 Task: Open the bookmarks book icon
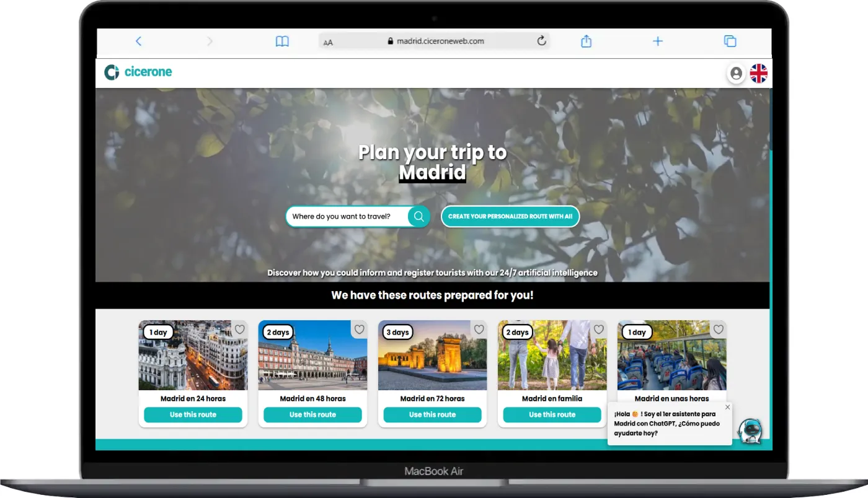pyautogui.click(x=282, y=41)
